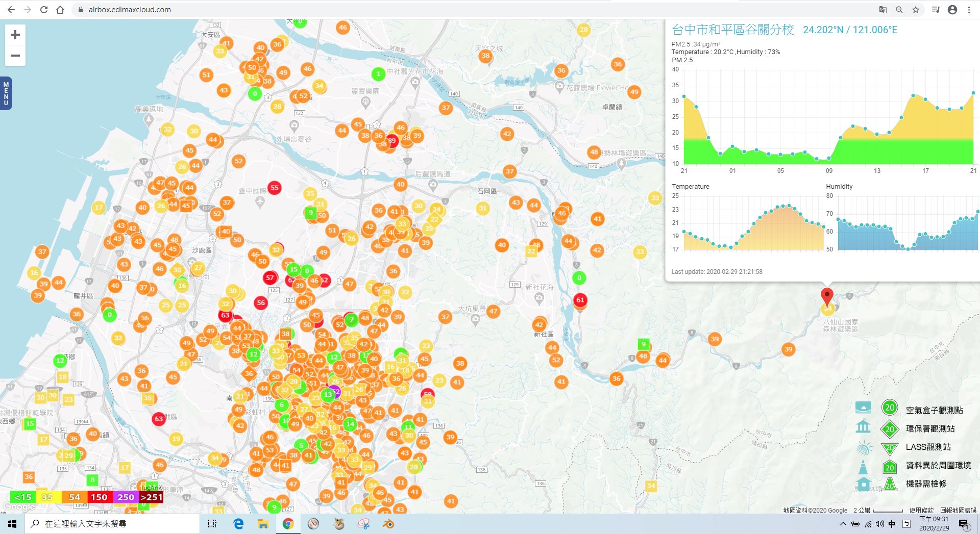Click the 環保署觀測站 legend label

click(930, 429)
